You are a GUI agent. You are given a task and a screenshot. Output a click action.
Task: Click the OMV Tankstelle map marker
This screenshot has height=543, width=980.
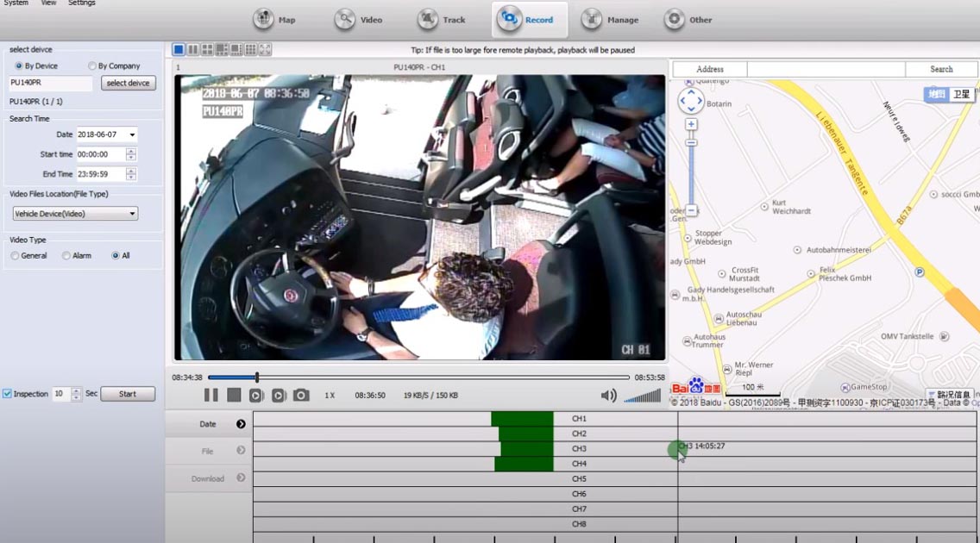(945, 336)
